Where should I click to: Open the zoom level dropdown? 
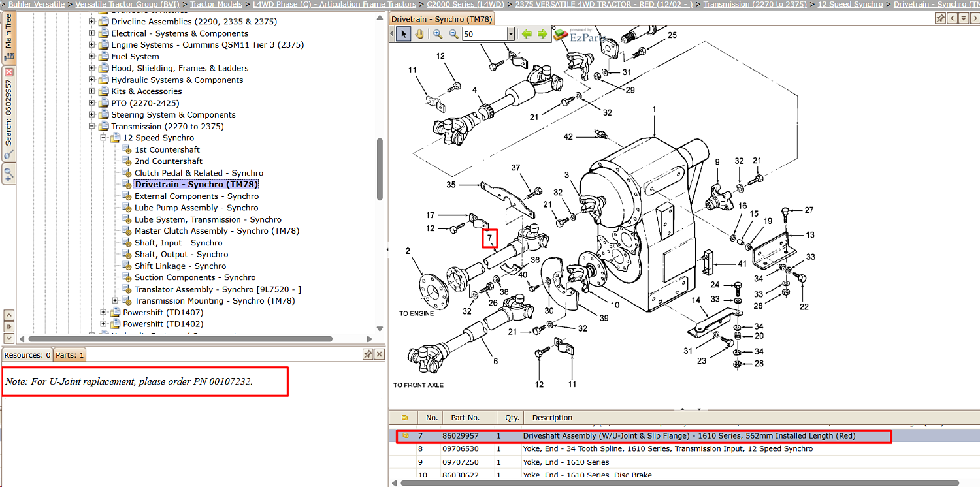pos(510,34)
